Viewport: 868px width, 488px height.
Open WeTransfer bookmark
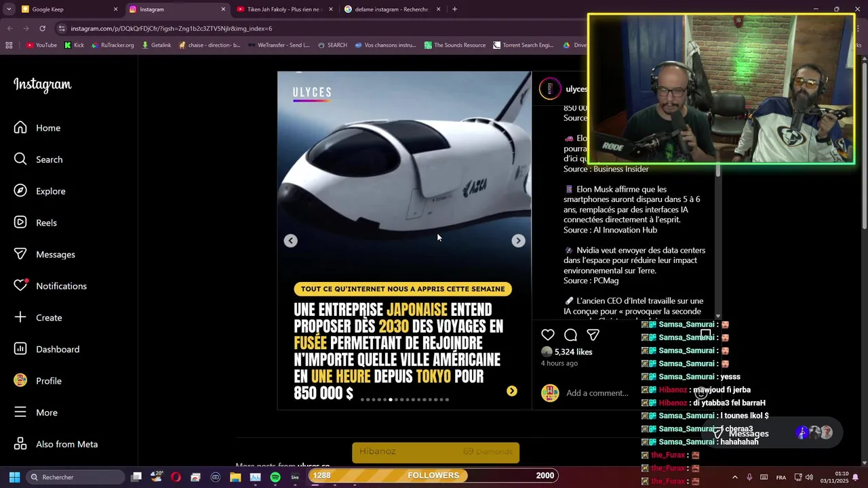(x=278, y=45)
